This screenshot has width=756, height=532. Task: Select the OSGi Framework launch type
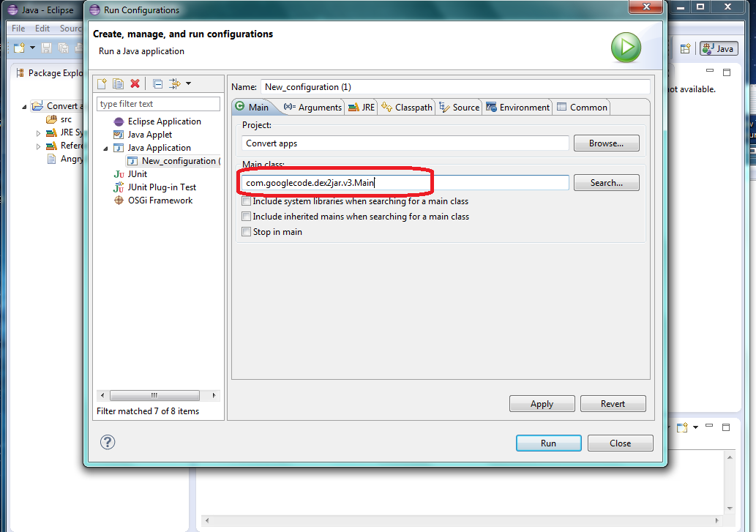(x=160, y=201)
